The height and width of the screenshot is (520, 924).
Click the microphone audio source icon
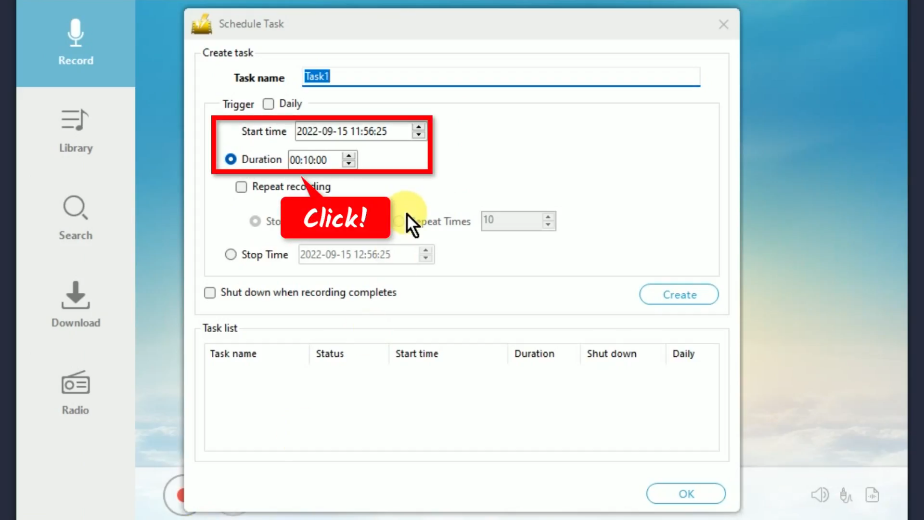pos(846,495)
